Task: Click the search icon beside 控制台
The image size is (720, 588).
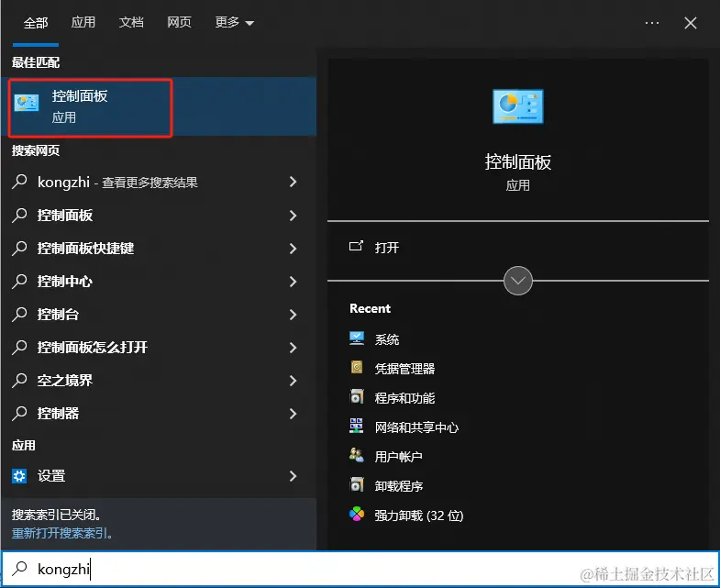Action: coord(20,315)
